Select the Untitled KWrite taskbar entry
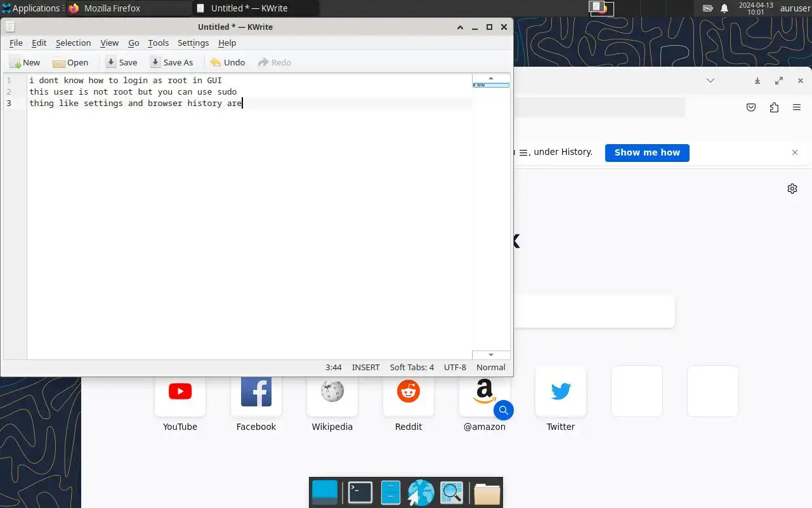The width and height of the screenshot is (812, 508). 256,8
